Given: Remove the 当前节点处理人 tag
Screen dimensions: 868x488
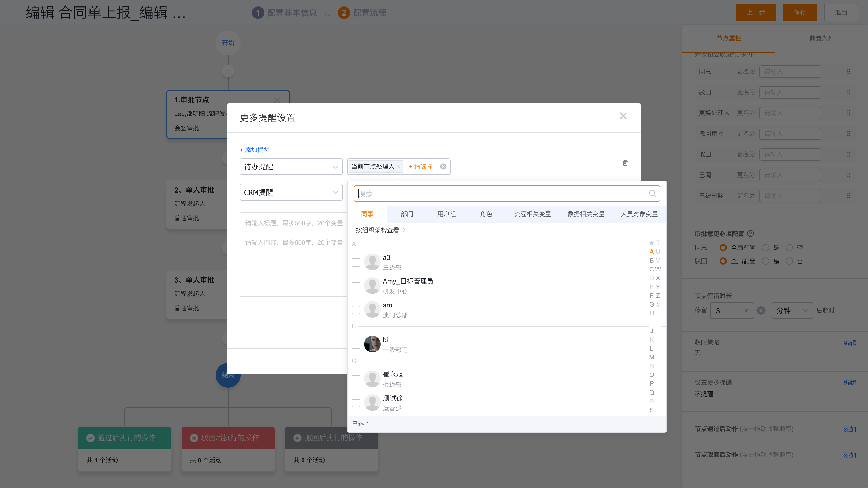Looking at the screenshot, I should [399, 166].
